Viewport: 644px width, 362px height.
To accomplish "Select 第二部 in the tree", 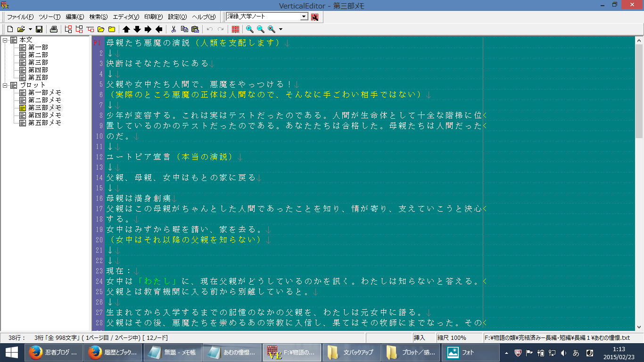I will 38,55.
